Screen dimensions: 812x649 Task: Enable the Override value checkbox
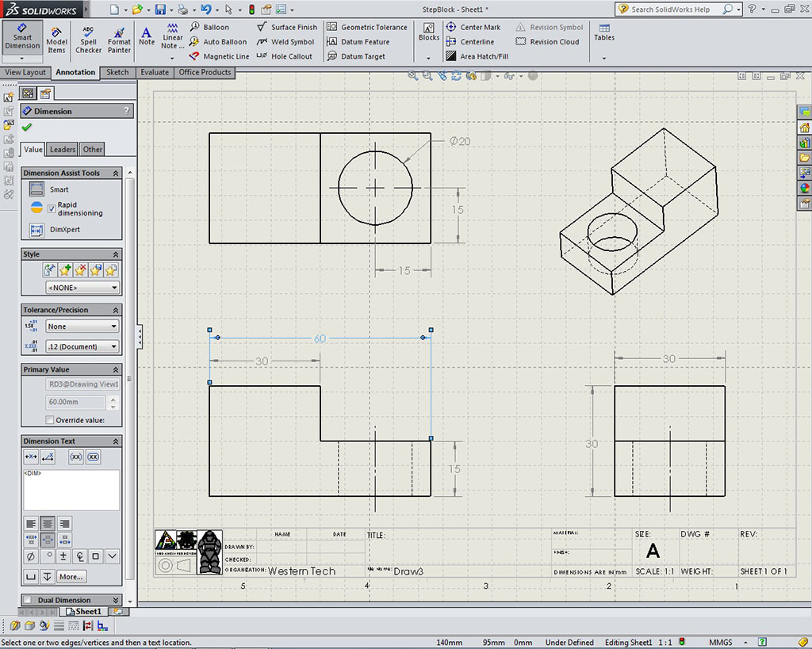(50, 420)
